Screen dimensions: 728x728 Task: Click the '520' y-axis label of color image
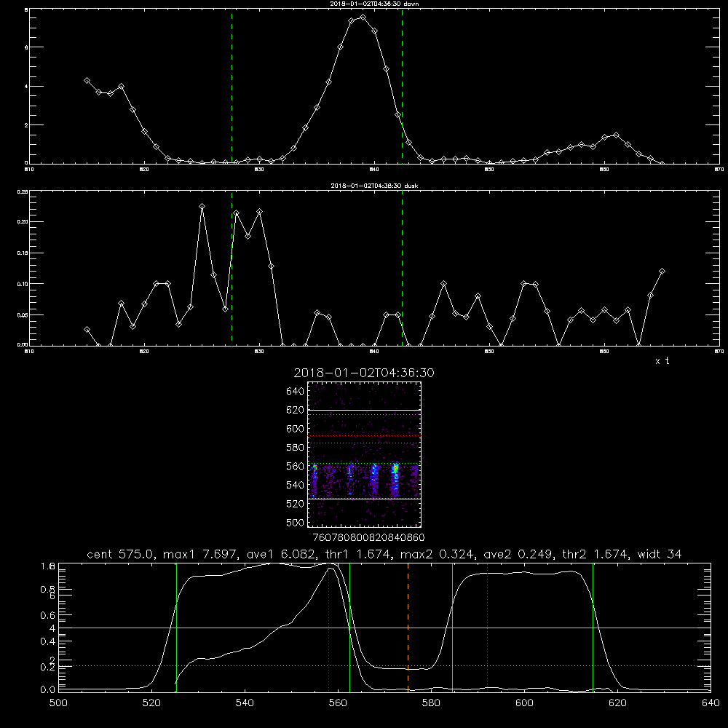point(296,504)
